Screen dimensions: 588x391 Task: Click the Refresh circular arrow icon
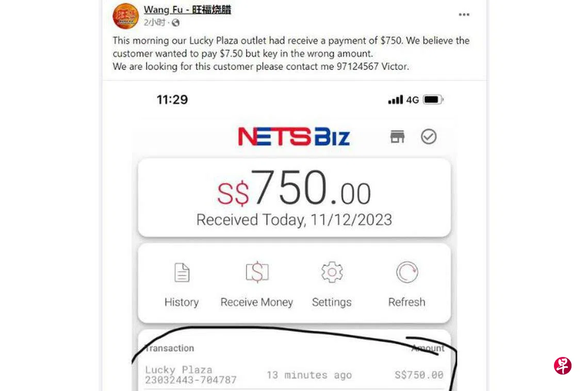click(407, 273)
